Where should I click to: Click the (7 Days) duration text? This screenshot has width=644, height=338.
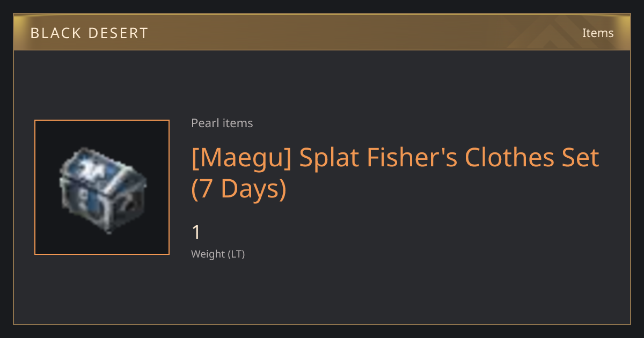coord(239,189)
